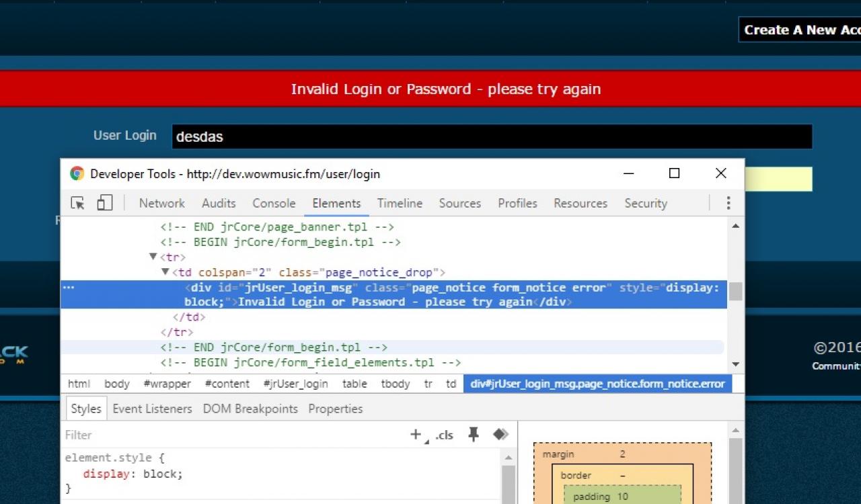The image size is (861, 504).
Task: Toggle the .cls element classes button
Action: [x=444, y=435]
